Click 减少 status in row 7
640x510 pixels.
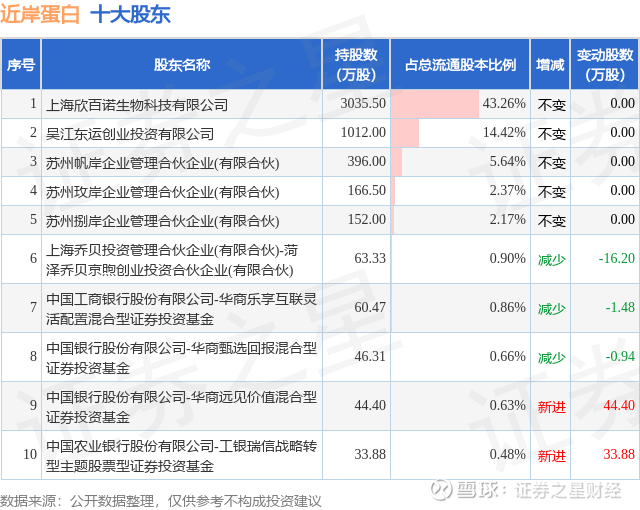551,308
